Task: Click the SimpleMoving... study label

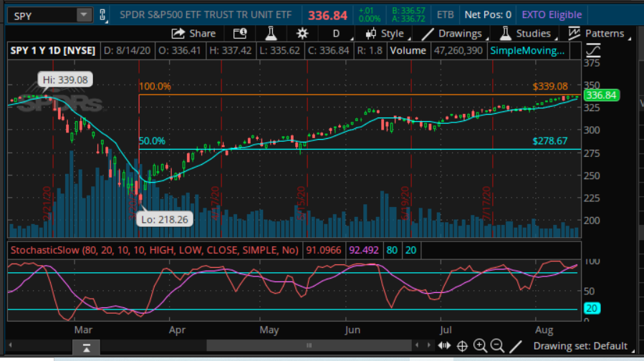Action: [527, 51]
